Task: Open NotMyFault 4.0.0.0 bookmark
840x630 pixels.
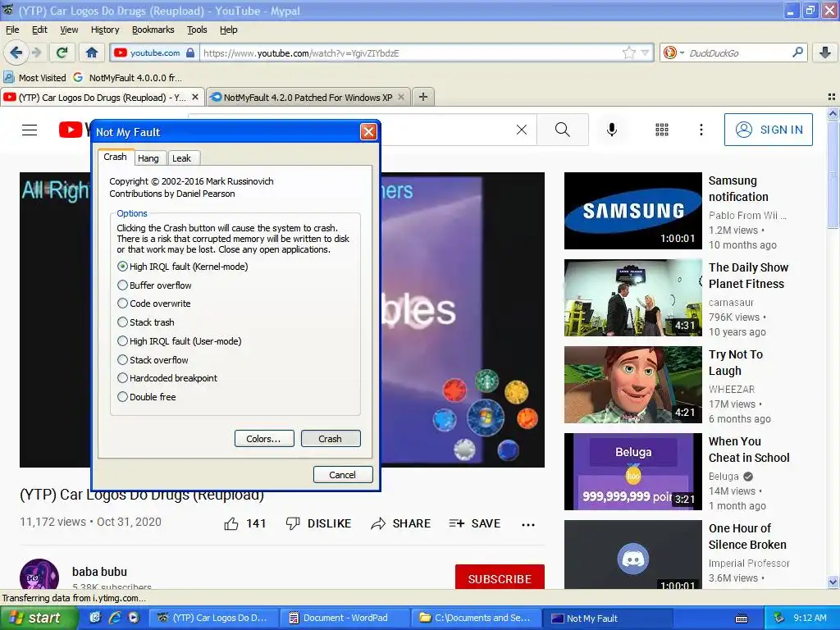Action: click(x=127, y=78)
